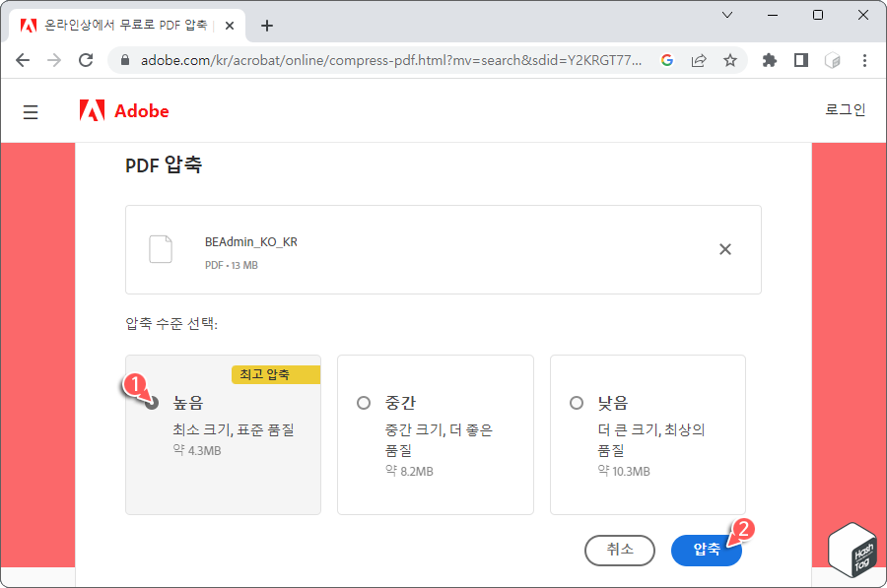Open the share icon in the address bar

click(700, 60)
